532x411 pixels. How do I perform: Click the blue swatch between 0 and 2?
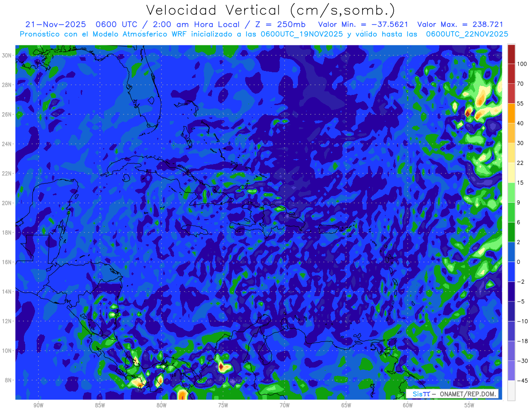tap(511, 252)
